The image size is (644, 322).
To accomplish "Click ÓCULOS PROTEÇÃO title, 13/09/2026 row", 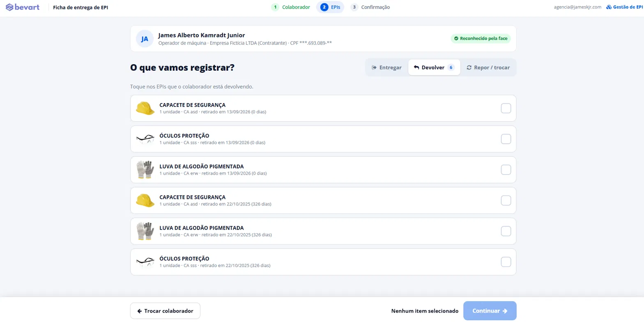I will (x=184, y=136).
